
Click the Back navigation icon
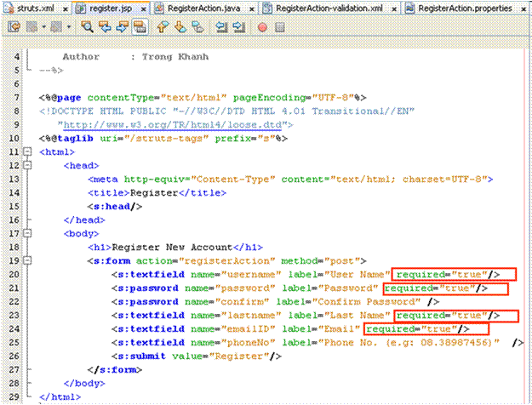tap(31, 26)
